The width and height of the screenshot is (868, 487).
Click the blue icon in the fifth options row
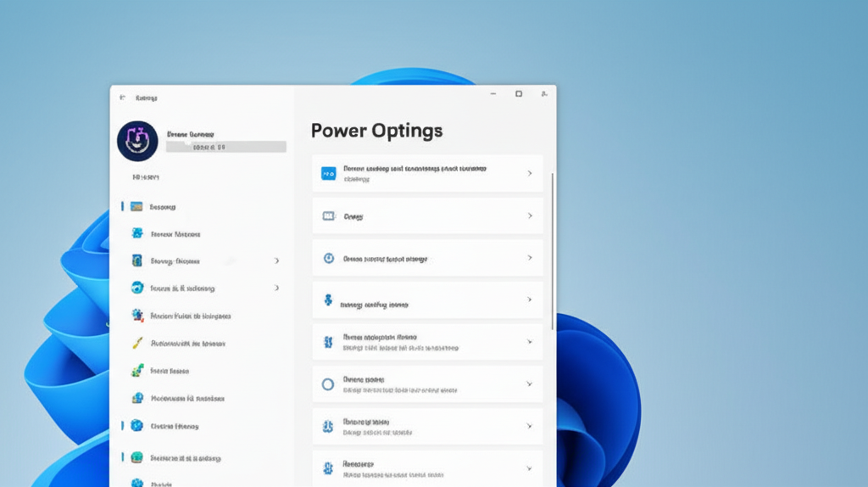pyautogui.click(x=328, y=342)
